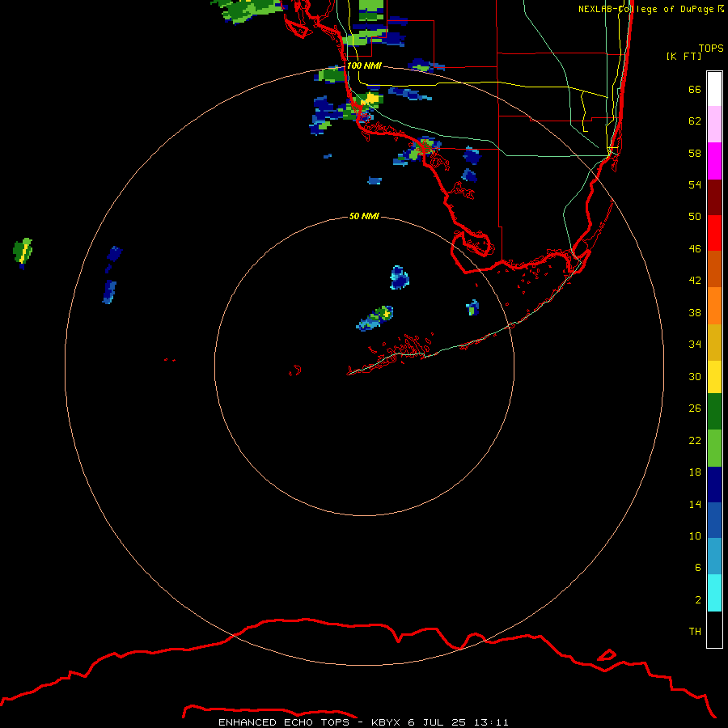Click the white swatch in the tops legend
Screen dimensions: 728x728
714,89
